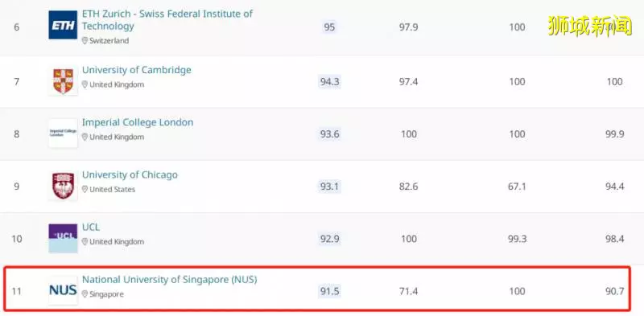The height and width of the screenshot is (316, 644).
Task: Click the University of Cambridge crest
Action: pos(63,81)
